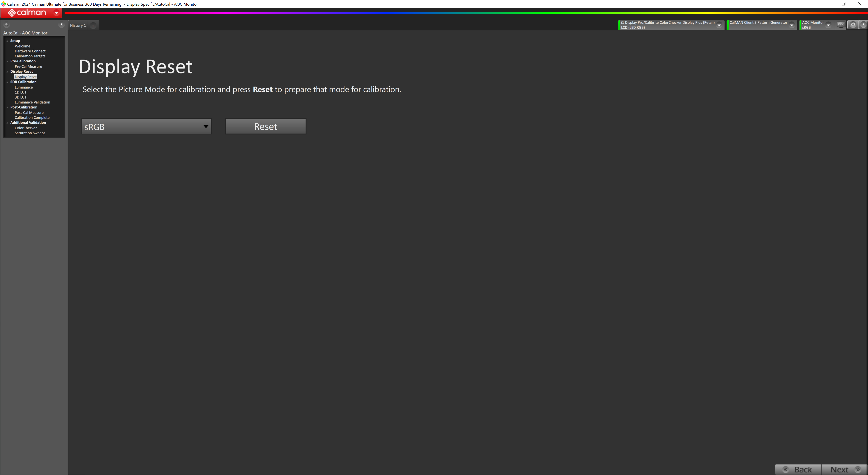Select Hardware Connect in workflow list

point(30,51)
